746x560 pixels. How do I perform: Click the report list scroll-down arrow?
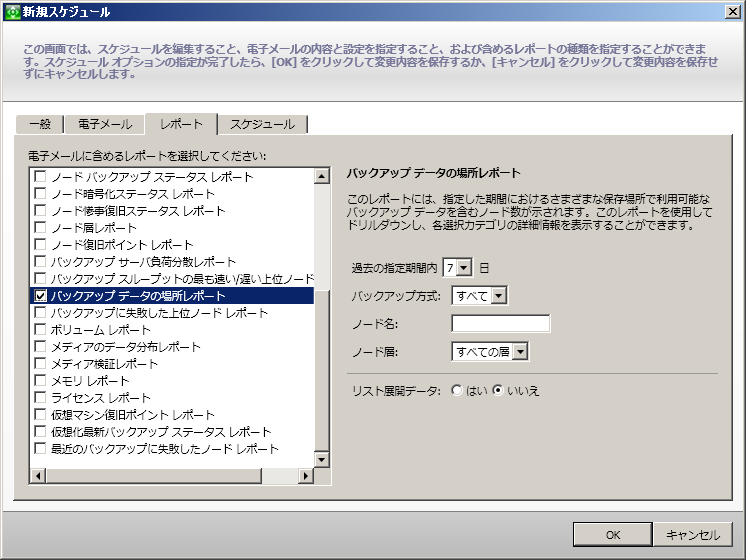pyautogui.click(x=322, y=460)
